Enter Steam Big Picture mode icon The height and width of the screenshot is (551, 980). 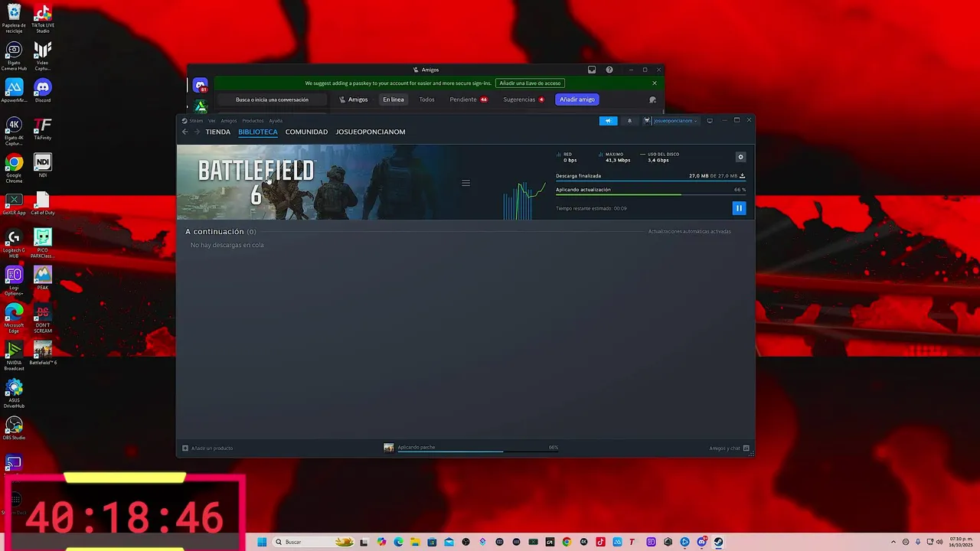pyautogui.click(x=710, y=121)
